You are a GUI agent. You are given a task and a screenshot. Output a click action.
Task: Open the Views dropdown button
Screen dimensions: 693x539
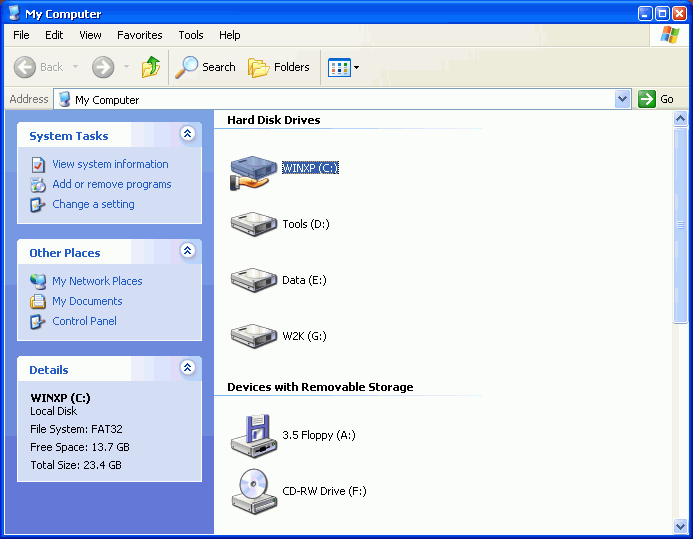pos(344,67)
